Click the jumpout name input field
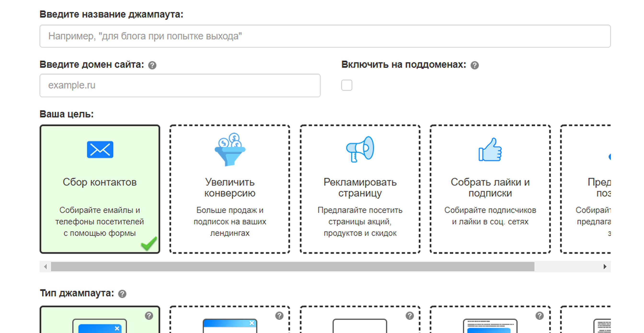Viewport: 644px width, 333px height. pyautogui.click(x=325, y=36)
